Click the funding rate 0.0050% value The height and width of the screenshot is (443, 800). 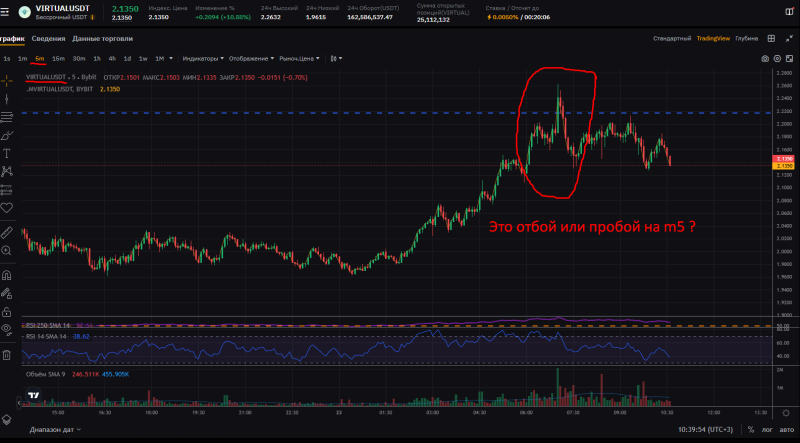coord(506,17)
